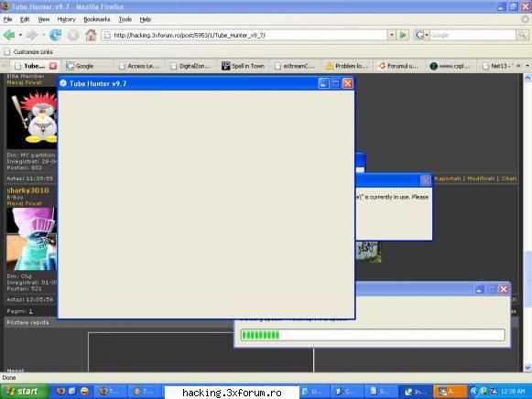
Task: Switch to the www.cspl... tab
Action: (450, 66)
